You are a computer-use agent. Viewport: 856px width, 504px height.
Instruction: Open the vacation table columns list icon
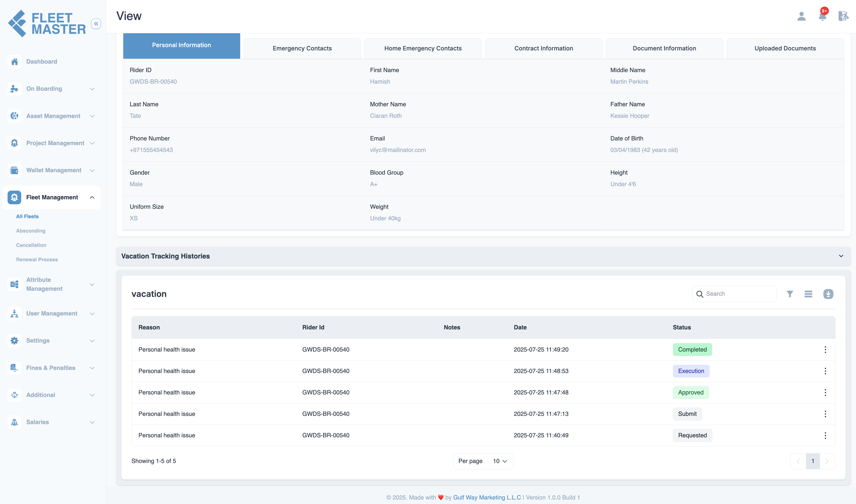tap(808, 294)
